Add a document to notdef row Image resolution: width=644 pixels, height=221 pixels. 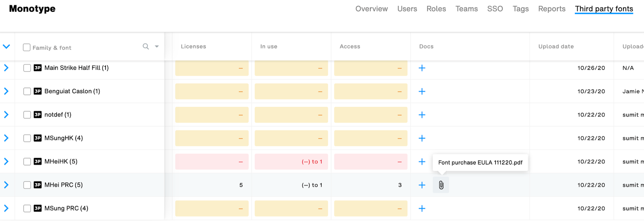pyautogui.click(x=422, y=115)
